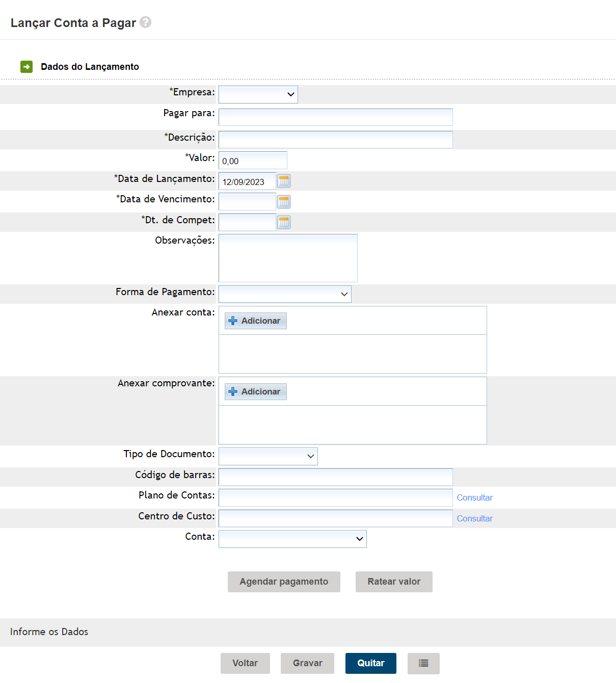The height and width of the screenshot is (683, 616).
Task: Add attachment under Anexar comprovante
Action: (x=256, y=391)
